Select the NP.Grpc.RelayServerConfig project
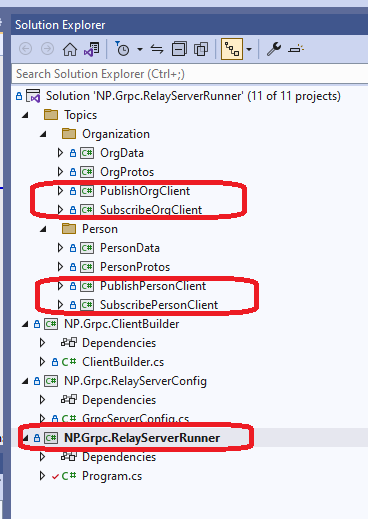This screenshot has width=368, height=519. [135, 381]
